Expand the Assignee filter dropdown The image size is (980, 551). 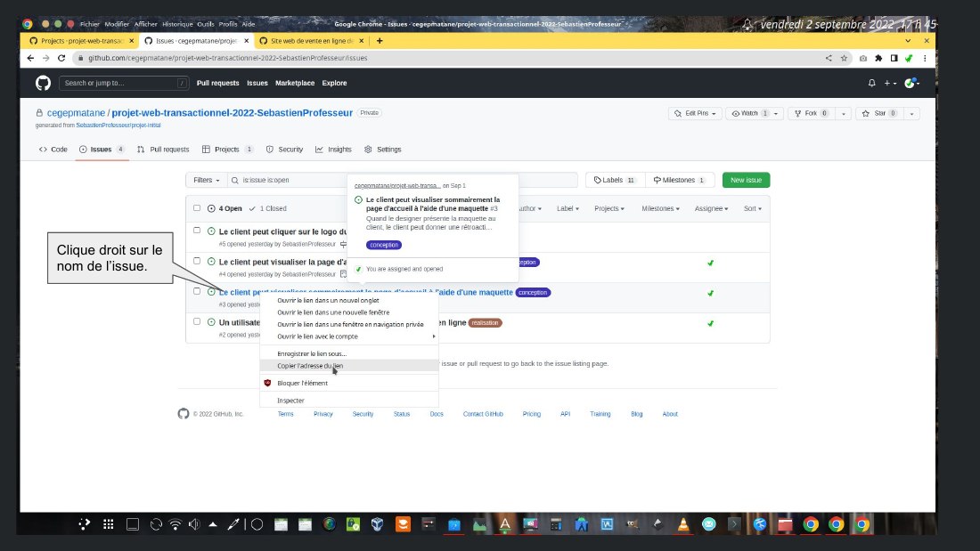[711, 208]
